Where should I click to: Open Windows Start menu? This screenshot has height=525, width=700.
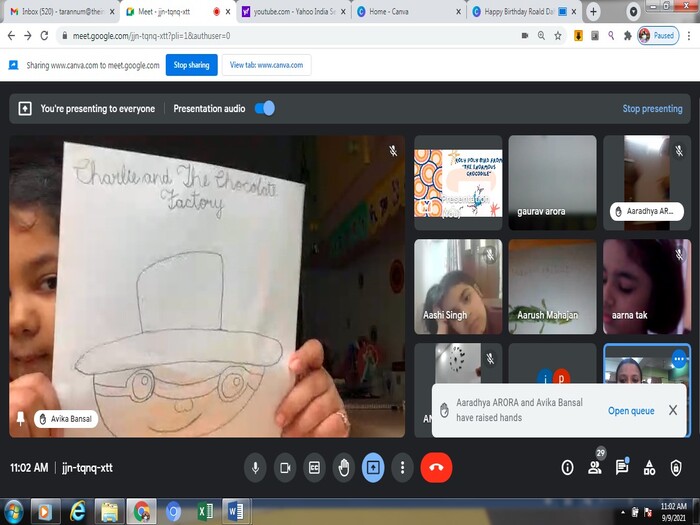tap(13, 512)
